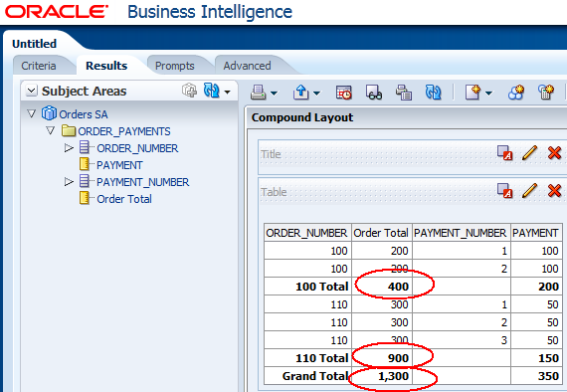Expand the ORDER_NUMBER column node

(x=69, y=148)
